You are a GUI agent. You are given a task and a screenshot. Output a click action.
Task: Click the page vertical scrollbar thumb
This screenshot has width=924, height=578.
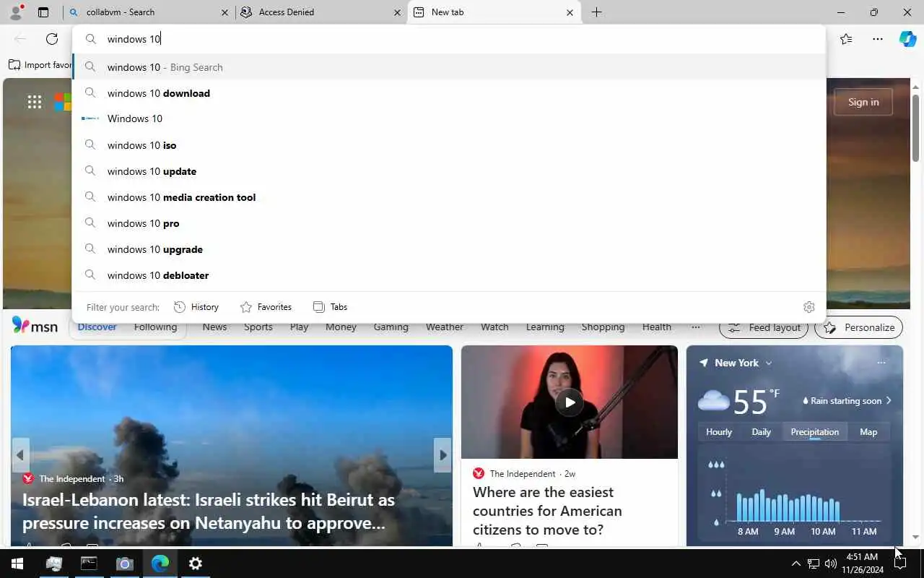[915, 128]
